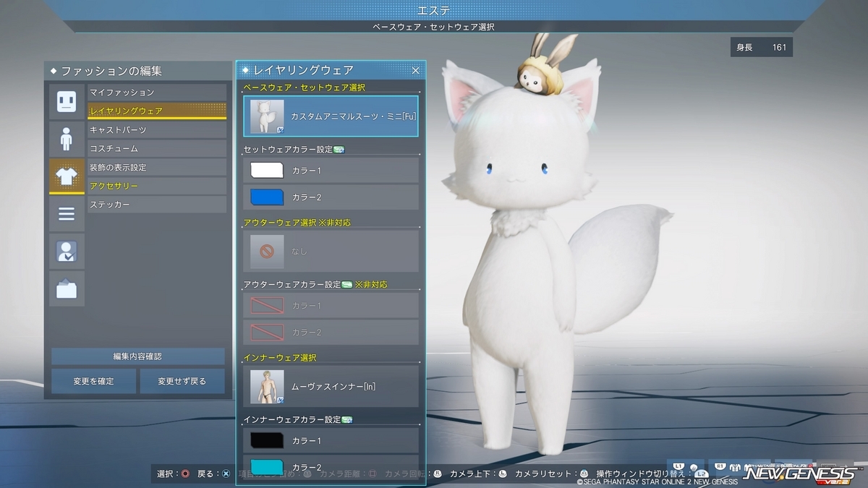Screen dimensions: 868x488
Task: Open キャストパーツ menu item
Action: point(157,129)
